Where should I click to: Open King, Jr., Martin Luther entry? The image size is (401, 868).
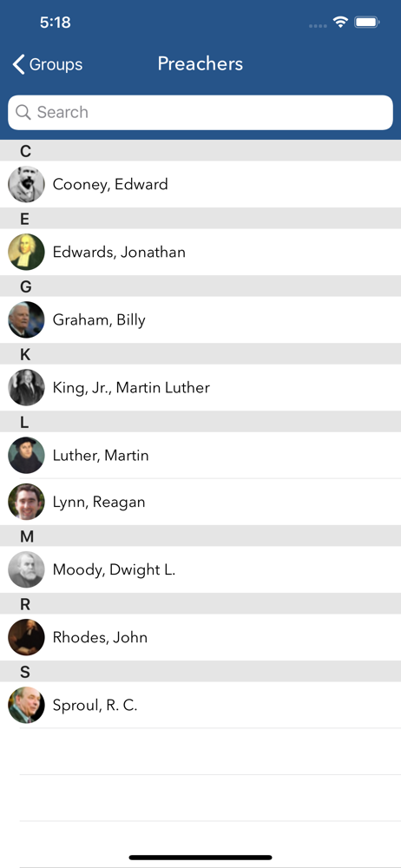(x=200, y=387)
